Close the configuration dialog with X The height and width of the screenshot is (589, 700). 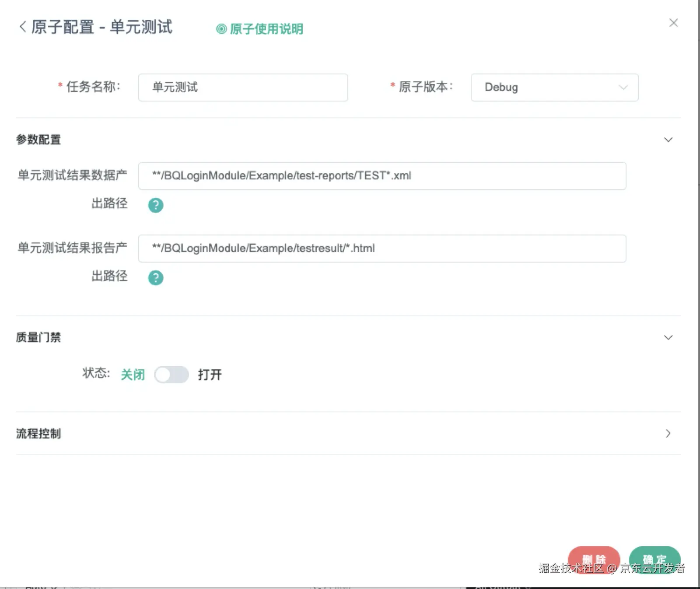(674, 23)
